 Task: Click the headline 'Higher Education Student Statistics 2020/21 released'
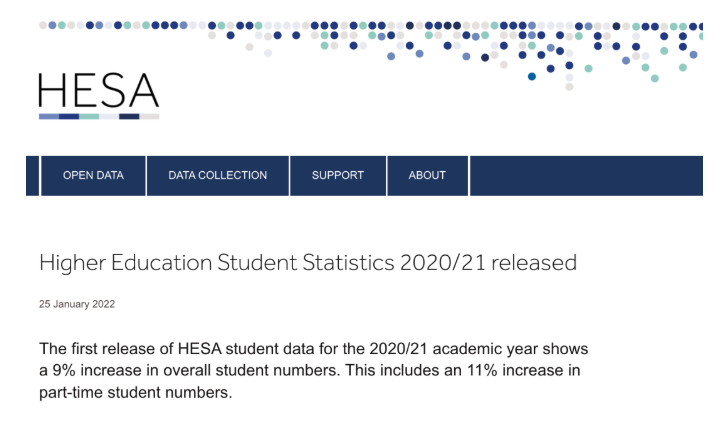pyautogui.click(x=308, y=263)
